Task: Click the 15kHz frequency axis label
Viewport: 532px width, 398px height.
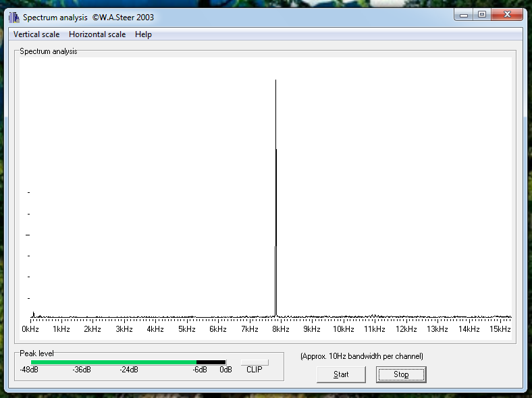Action: [x=500, y=329]
